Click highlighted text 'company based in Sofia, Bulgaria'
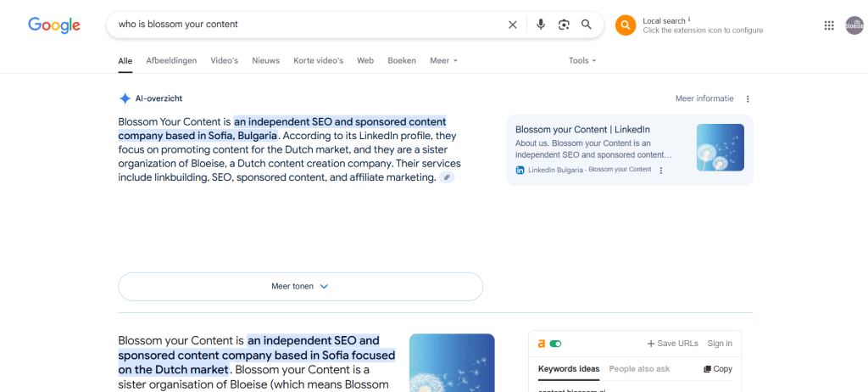The width and height of the screenshot is (868, 392). pyautogui.click(x=198, y=136)
